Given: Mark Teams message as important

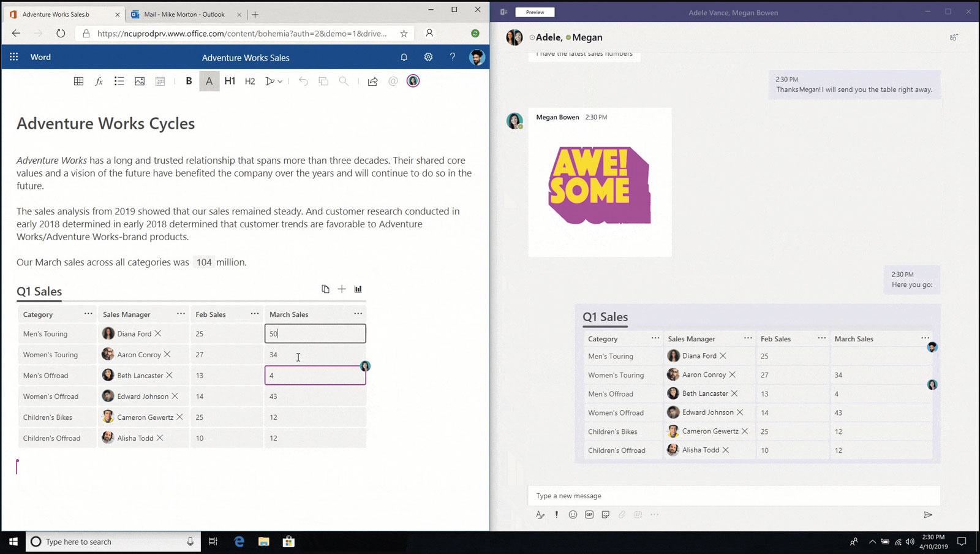Looking at the screenshot, I should point(556,515).
